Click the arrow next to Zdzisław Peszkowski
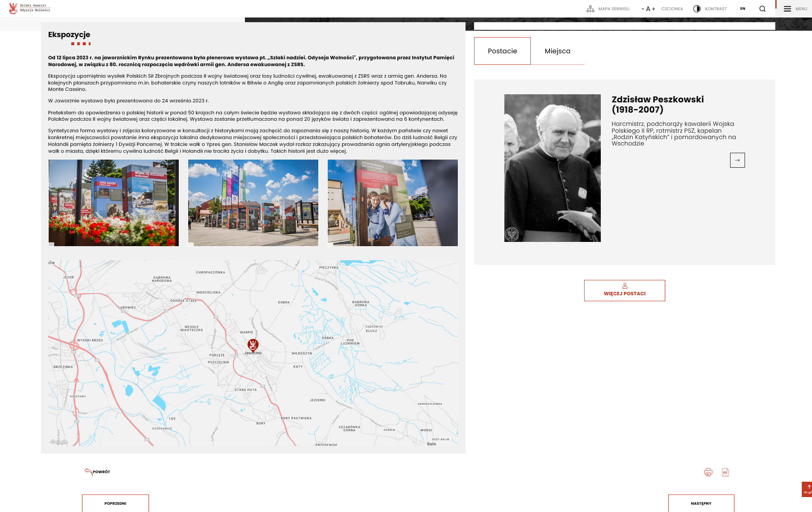The image size is (812, 512). click(x=737, y=160)
